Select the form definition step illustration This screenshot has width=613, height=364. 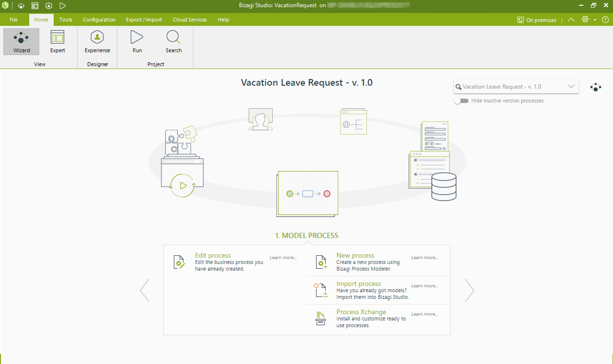click(x=435, y=136)
